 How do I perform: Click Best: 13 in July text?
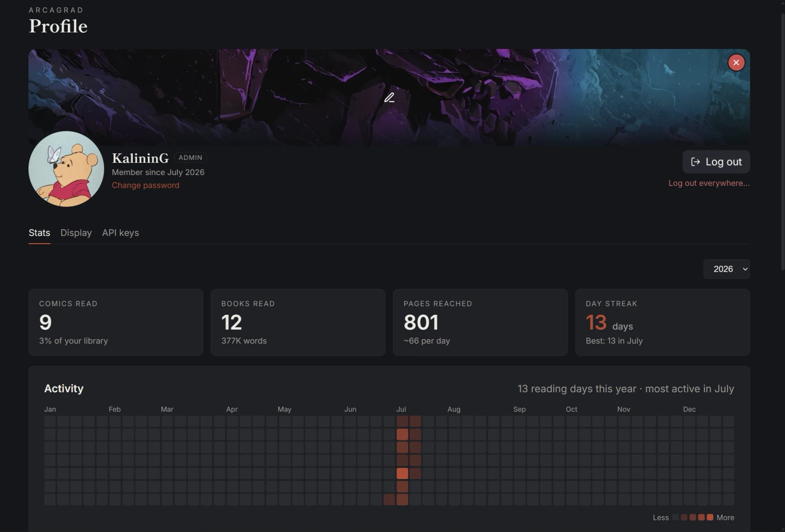pos(614,341)
